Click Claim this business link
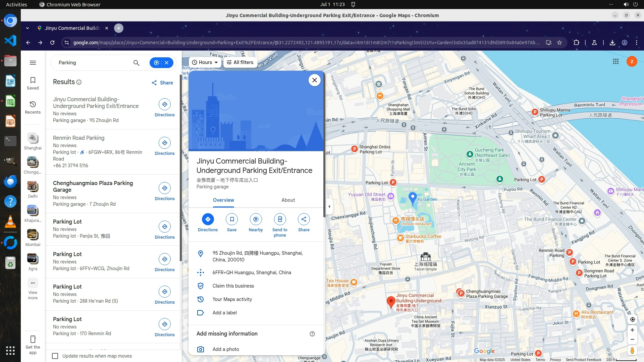The height and width of the screenshot is (362, 644). (x=233, y=286)
